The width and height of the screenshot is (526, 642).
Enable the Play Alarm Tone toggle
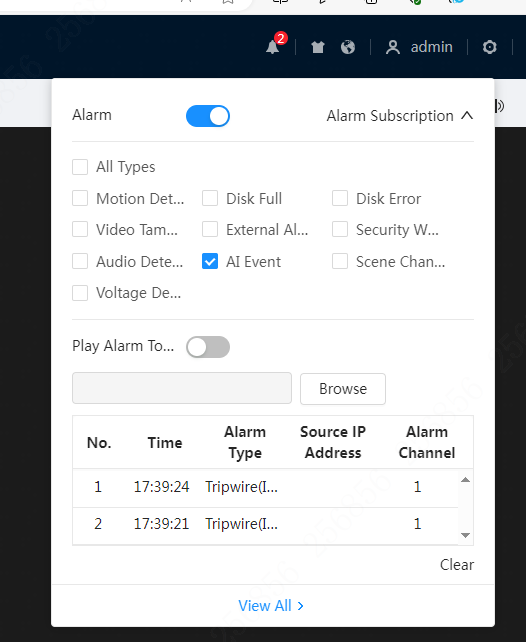[x=208, y=347]
